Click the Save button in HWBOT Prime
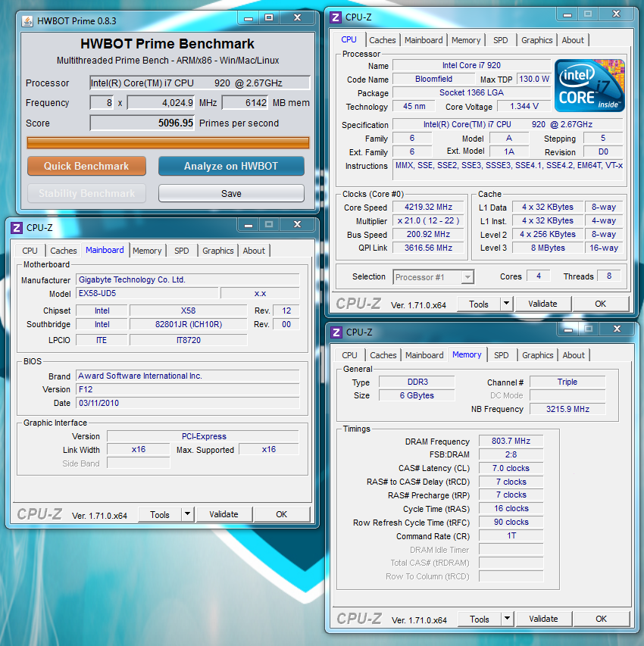This screenshot has height=646, width=644. [231, 194]
